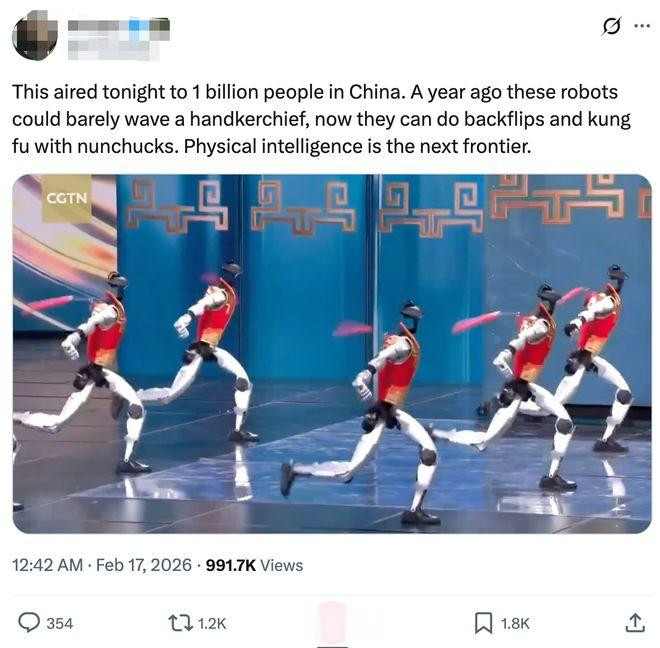Open the blurred profile avatar

[x=35, y=35]
